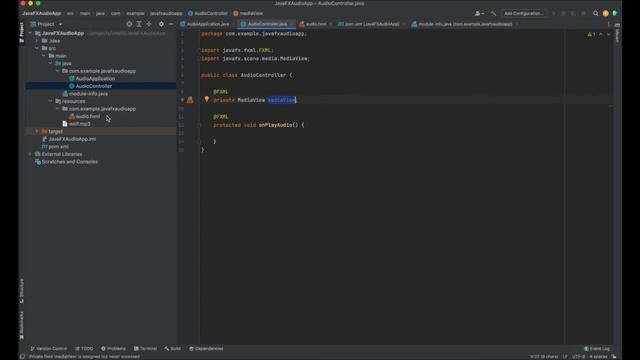
Task: Expand the .idea folder
Action: tap(37, 41)
